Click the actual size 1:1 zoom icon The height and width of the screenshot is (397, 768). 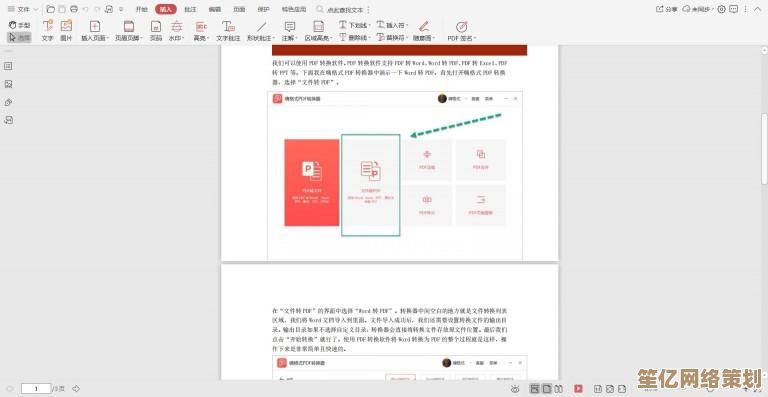598,389
